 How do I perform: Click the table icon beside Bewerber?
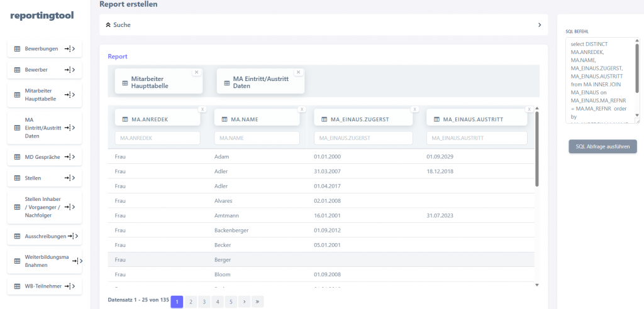[x=17, y=70]
